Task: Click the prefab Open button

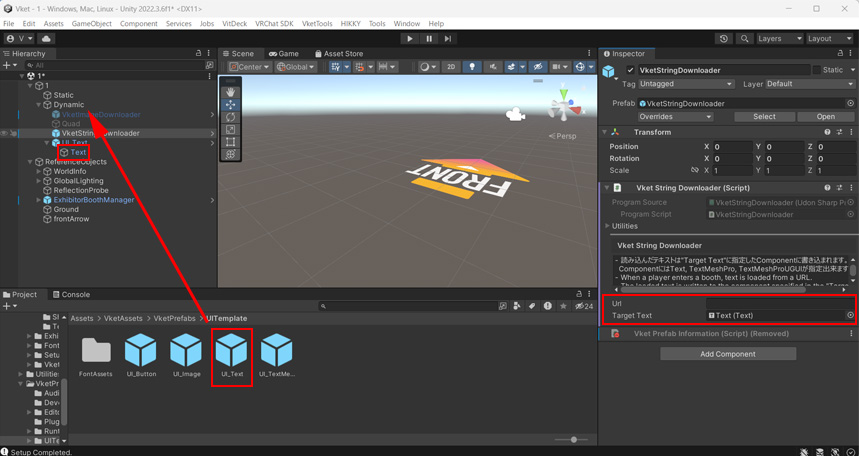Action: point(825,116)
